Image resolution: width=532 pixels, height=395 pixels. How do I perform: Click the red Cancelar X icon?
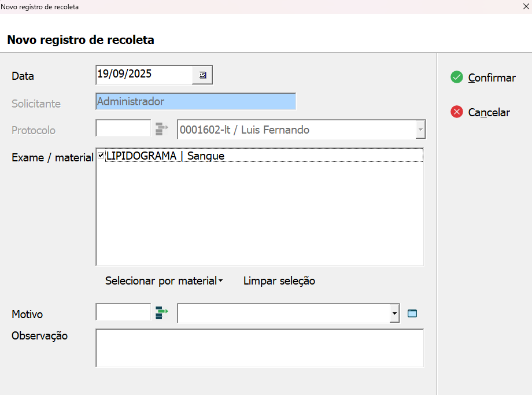pyautogui.click(x=456, y=112)
